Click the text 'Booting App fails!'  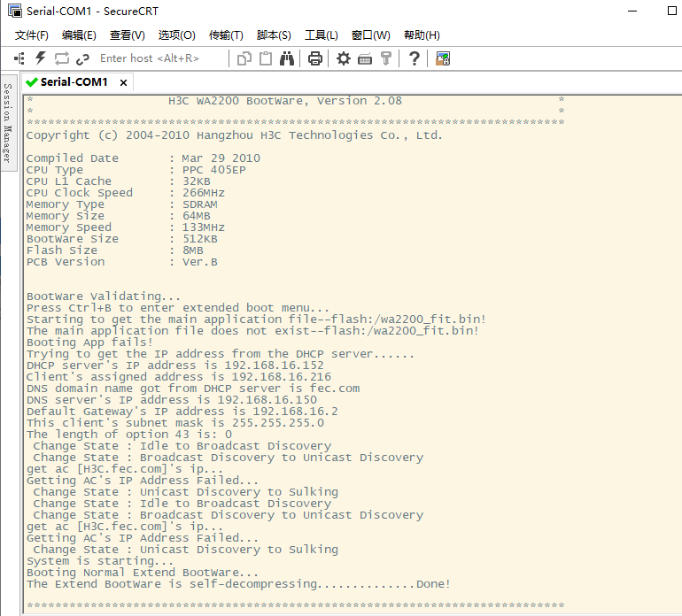pyautogui.click(x=89, y=343)
